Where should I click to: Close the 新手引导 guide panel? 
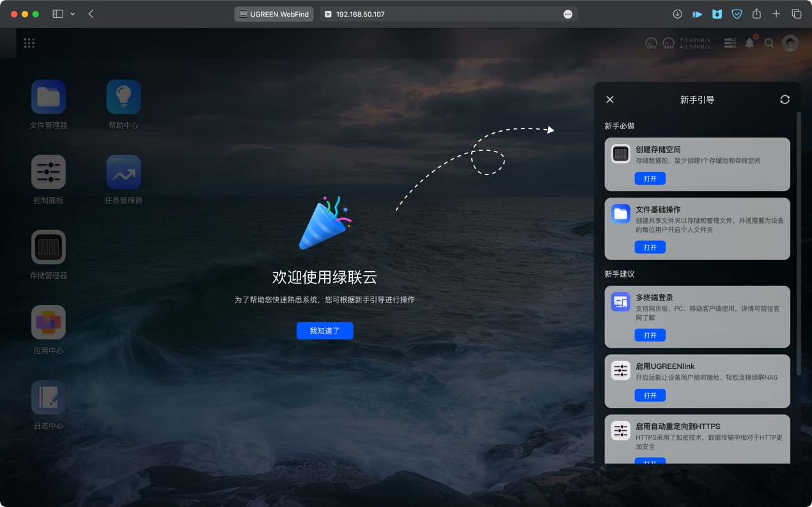click(x=610, y=100)
